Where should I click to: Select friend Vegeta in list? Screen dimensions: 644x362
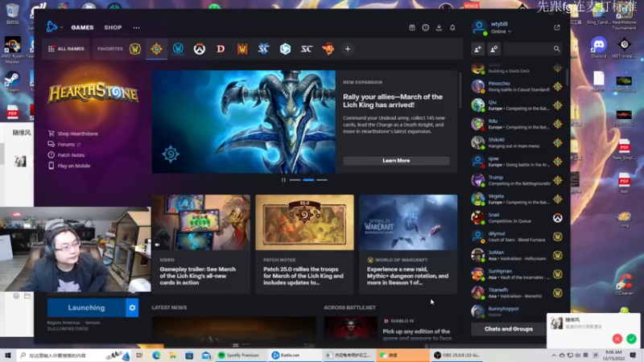517,199
